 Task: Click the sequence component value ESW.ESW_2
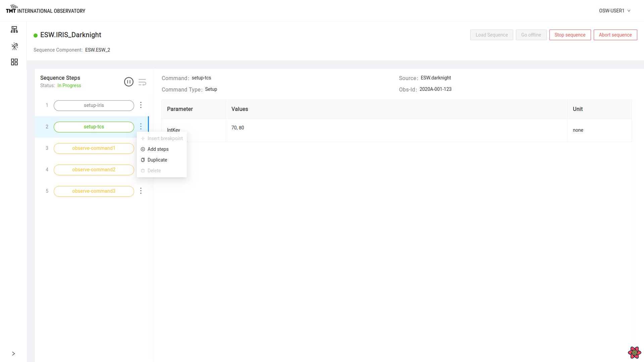click(98, 50)
